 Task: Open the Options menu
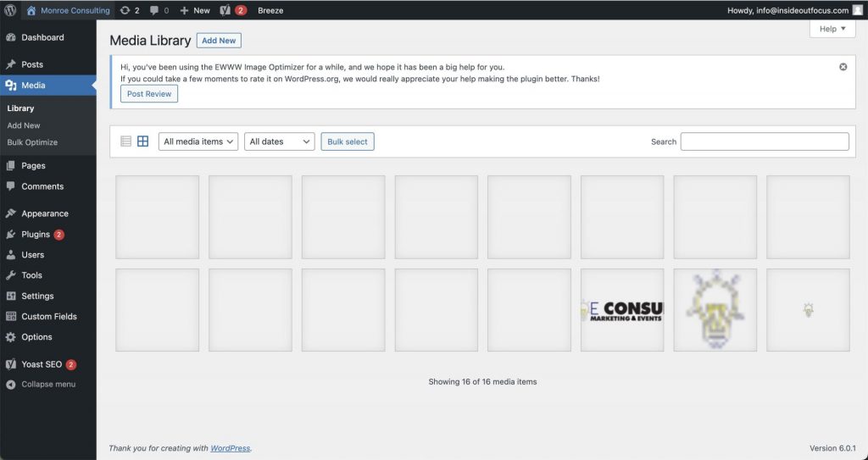tap(48, 336)
